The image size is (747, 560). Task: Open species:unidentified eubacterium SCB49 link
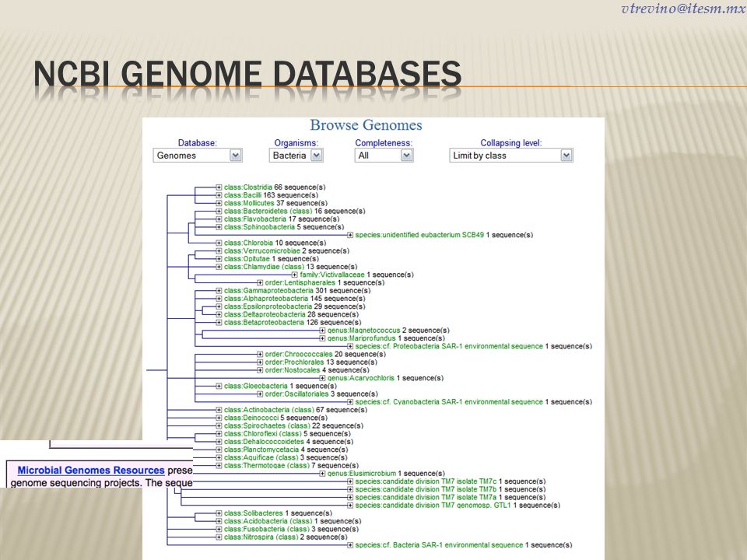tap(419, 235)
